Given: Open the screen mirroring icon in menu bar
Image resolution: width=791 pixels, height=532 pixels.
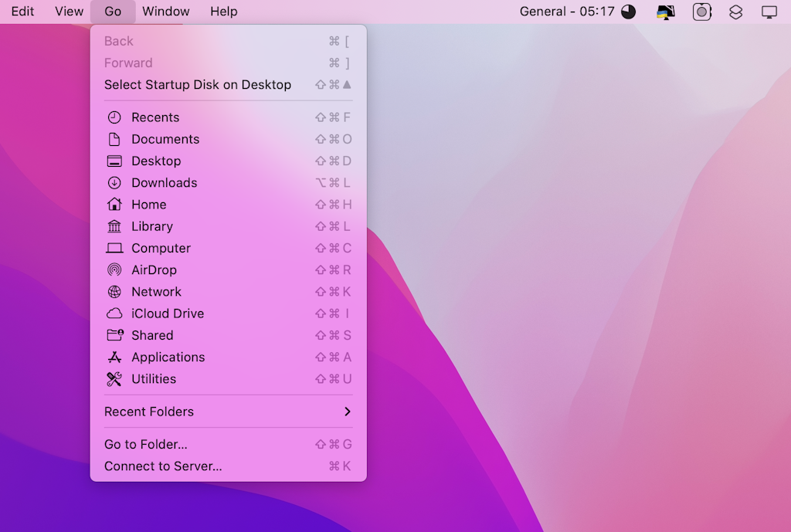Looking at the screenshot, I should click(768, 12).
